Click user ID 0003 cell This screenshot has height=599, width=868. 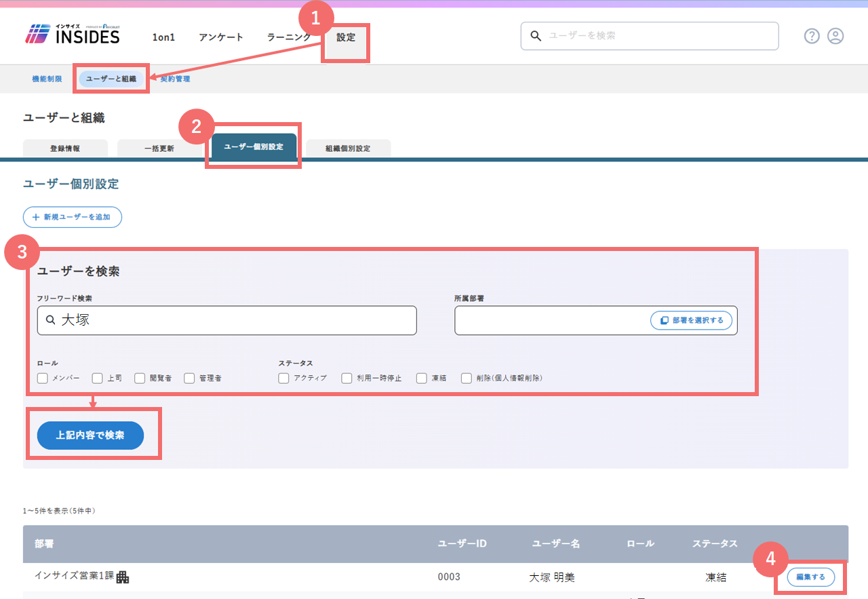pyautogui.click(x=449, y=577)
